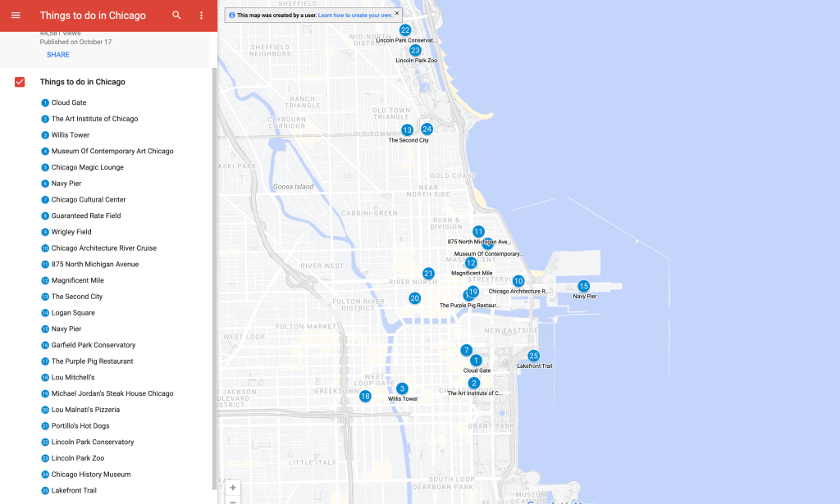Uncheck the Things to do in Chicago layer
This screenshot has width=840, height=504.
pos(21,82)
